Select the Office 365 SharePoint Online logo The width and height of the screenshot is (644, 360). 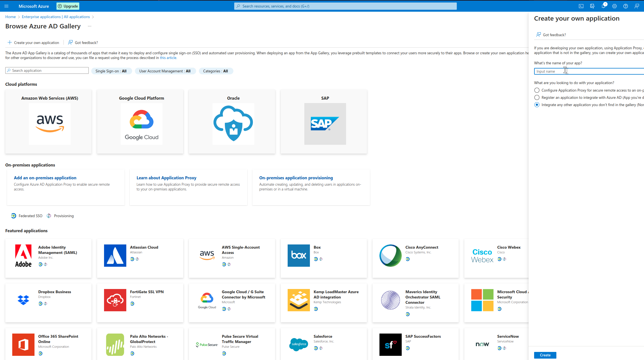coord(23,345)
